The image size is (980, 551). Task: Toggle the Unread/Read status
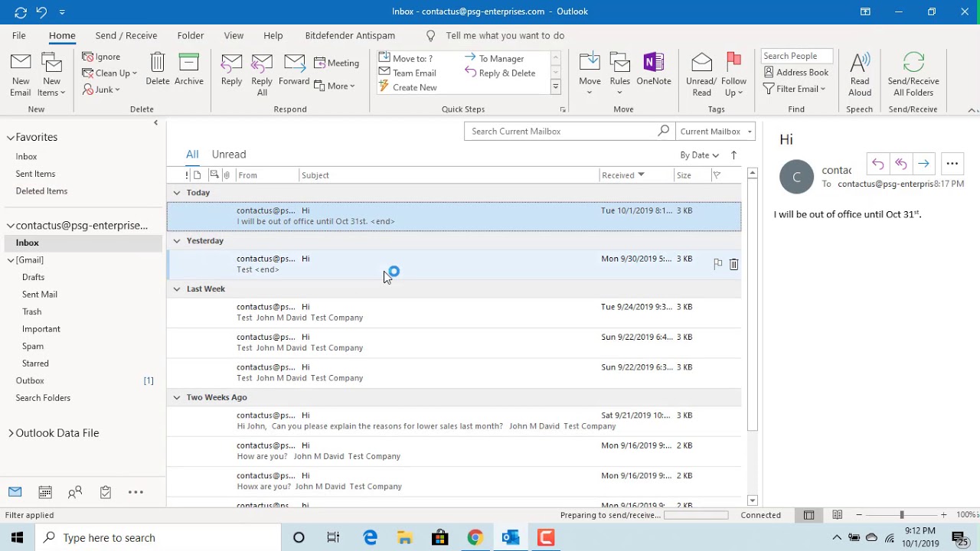tap(701, 75)
